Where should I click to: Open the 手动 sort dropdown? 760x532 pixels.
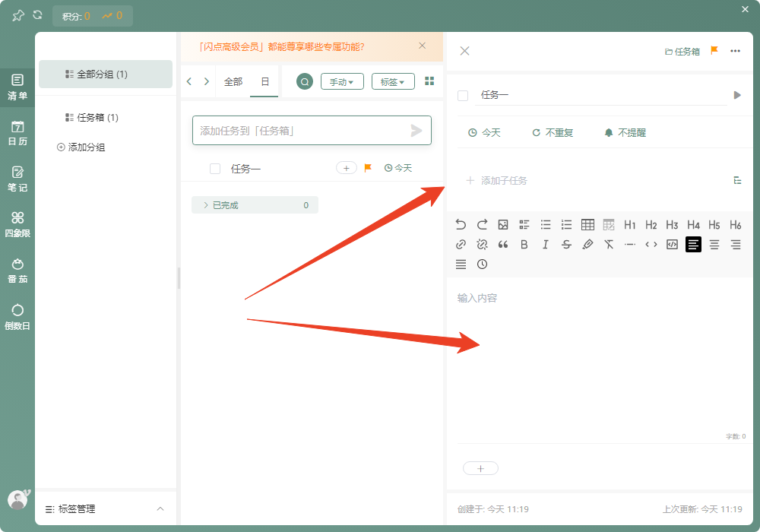(x=342, y=81)
